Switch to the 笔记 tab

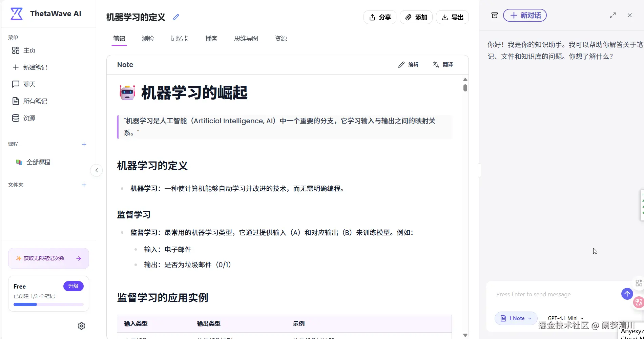[119, 39]
